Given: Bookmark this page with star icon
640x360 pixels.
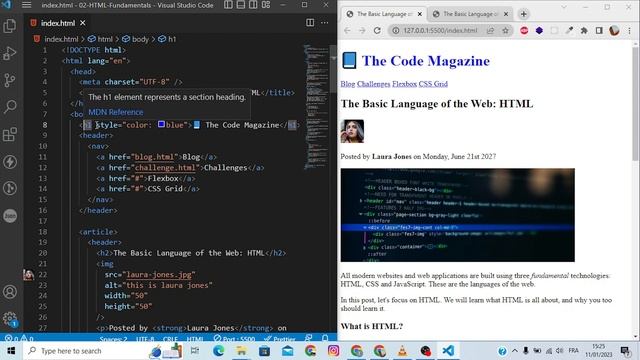Looking at the screenshot, I should 505,31.
